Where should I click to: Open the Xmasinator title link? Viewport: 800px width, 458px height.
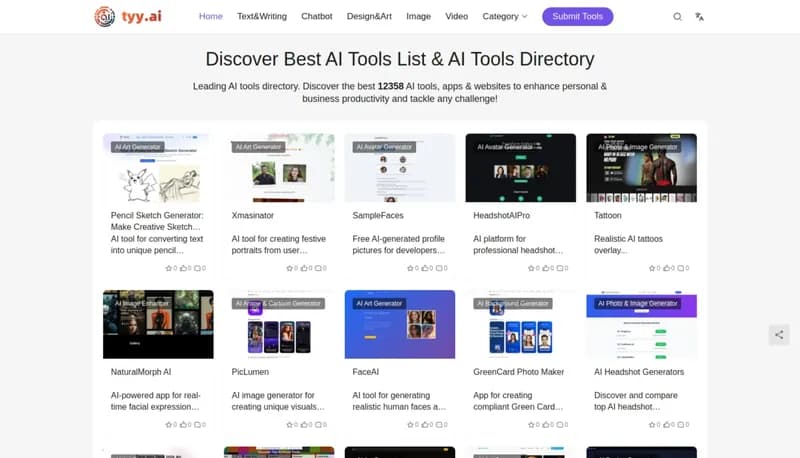tap(253, 215)
